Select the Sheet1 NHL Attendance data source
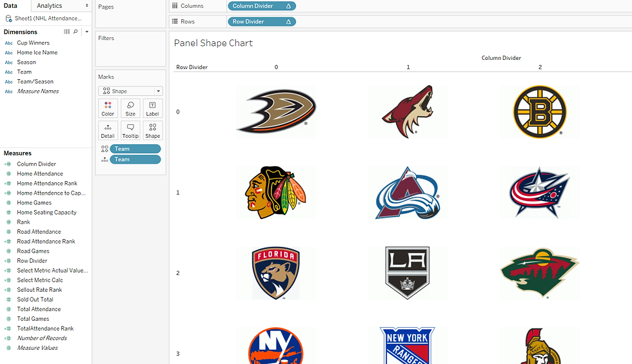This screenshot has width=632, height=364. point(44,18)
